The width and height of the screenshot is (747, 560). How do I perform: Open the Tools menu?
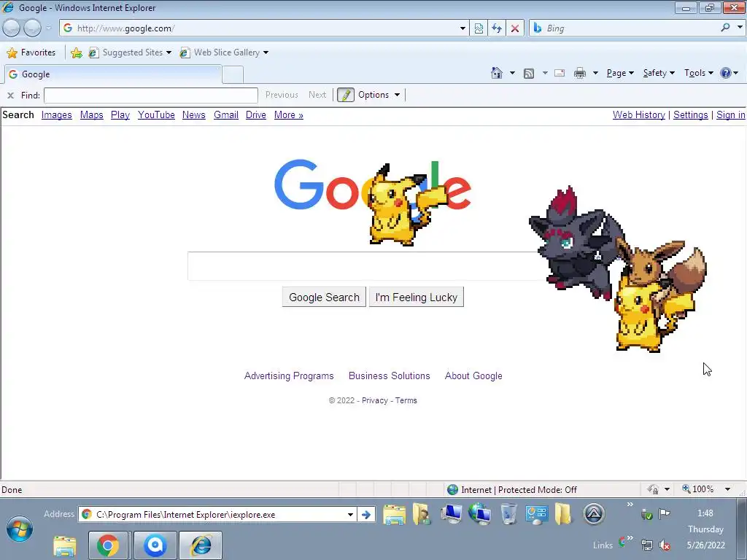698,74
